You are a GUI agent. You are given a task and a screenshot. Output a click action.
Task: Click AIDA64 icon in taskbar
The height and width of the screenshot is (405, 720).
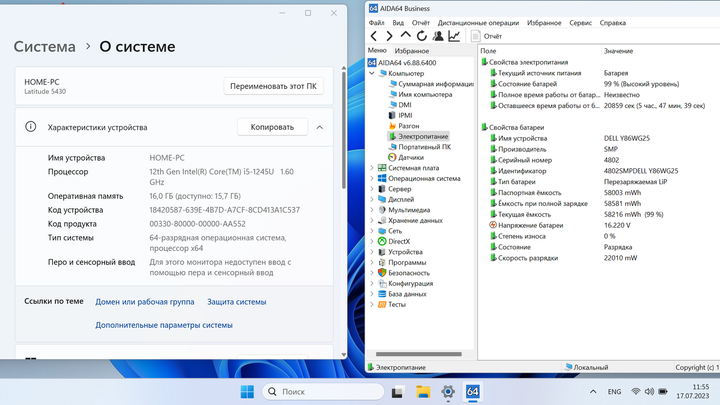[472, 392]
